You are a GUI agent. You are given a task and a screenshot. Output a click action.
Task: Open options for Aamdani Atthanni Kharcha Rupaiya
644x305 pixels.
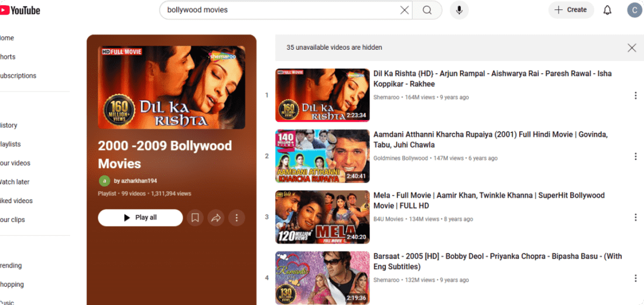[x=635, y=156]
